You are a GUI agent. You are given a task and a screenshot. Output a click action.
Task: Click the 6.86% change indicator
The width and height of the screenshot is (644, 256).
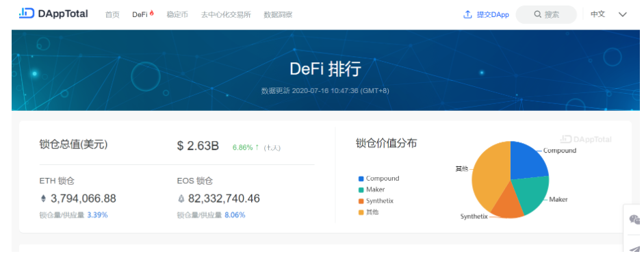coord(246,147)
